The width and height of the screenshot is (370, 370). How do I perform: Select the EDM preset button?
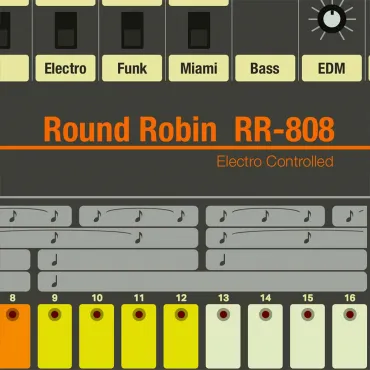[332, 68]
